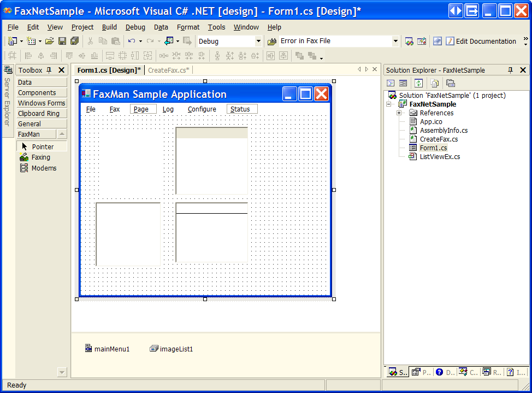The width and height of the screenshot is (532, 393).
Task: Click the Page menu on the designed form
Action: (x=143, y=109)
